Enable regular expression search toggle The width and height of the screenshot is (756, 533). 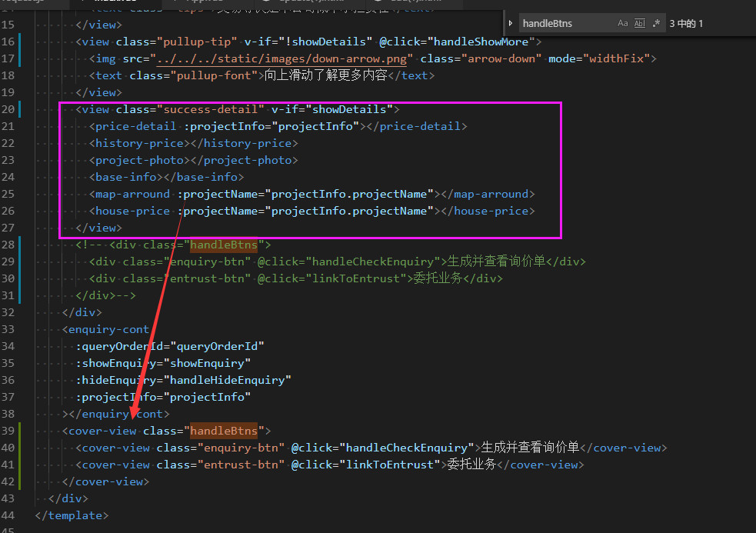click(x=656, y=24)
